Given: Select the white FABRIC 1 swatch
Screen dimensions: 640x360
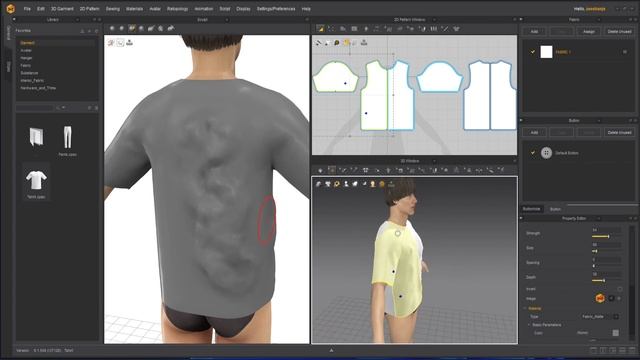Looking at the screenshot, I should (x=546, y=52).
